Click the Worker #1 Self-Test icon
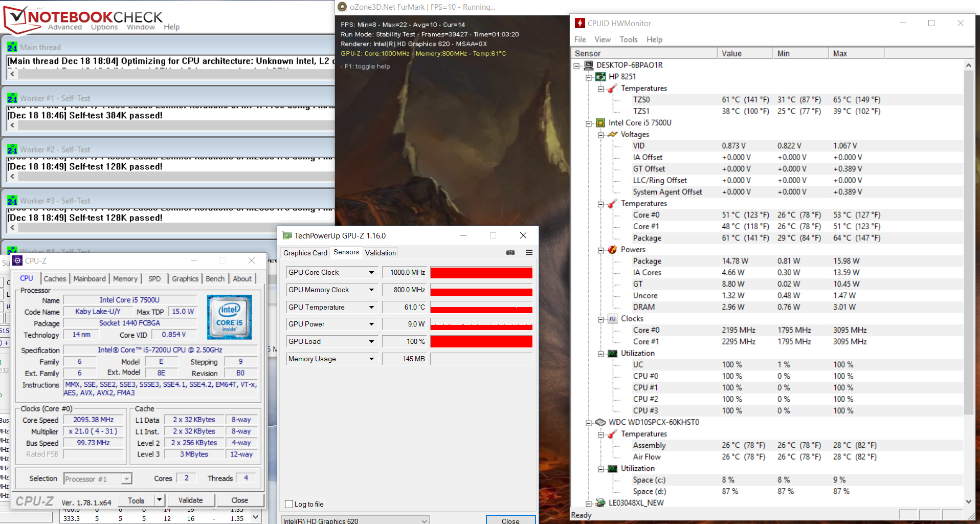Image resolution: width=980 pixels, height=524 pixels. [12, 98]
